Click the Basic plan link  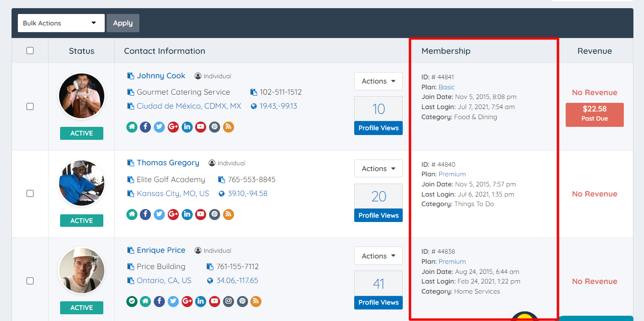pos(446,87)
